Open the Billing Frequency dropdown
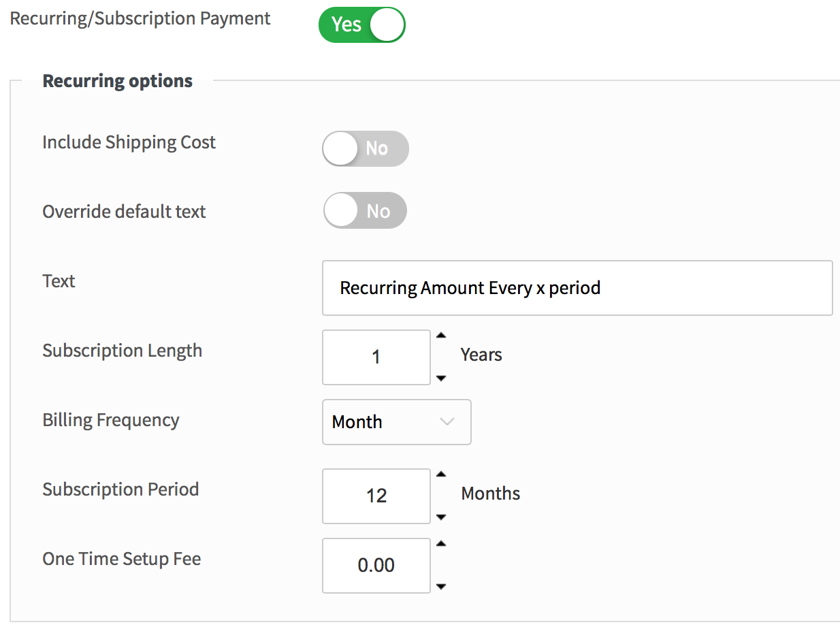This screenshot has width=840, height=629. (x=396, y=422)
